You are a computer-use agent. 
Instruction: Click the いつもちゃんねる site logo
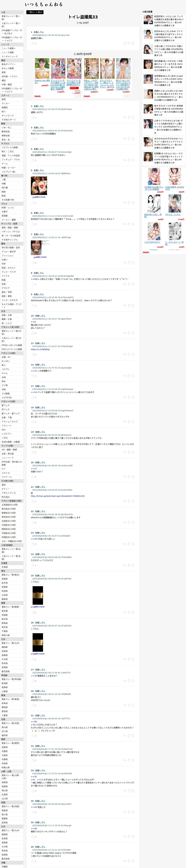(x=44, y=4)
